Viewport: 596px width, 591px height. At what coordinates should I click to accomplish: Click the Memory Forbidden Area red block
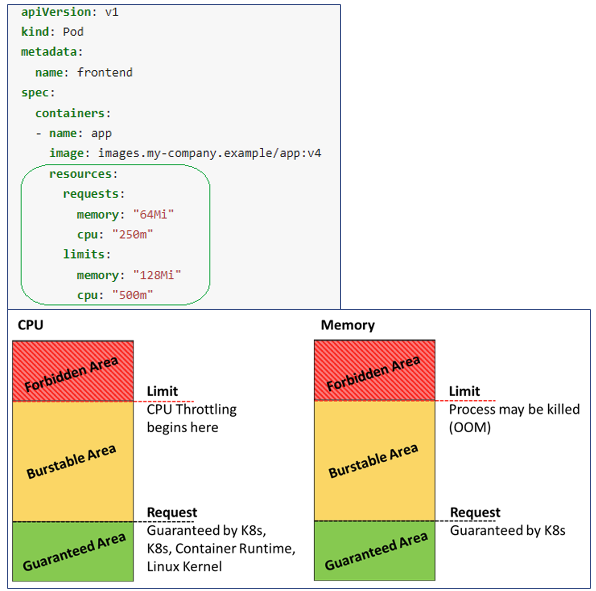pos(375,371)
